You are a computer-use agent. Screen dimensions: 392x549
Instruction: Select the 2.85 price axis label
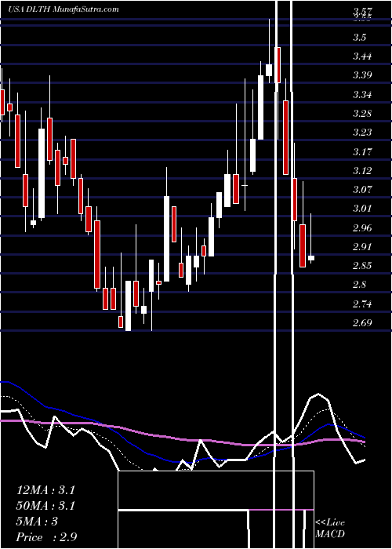point(362,265)
